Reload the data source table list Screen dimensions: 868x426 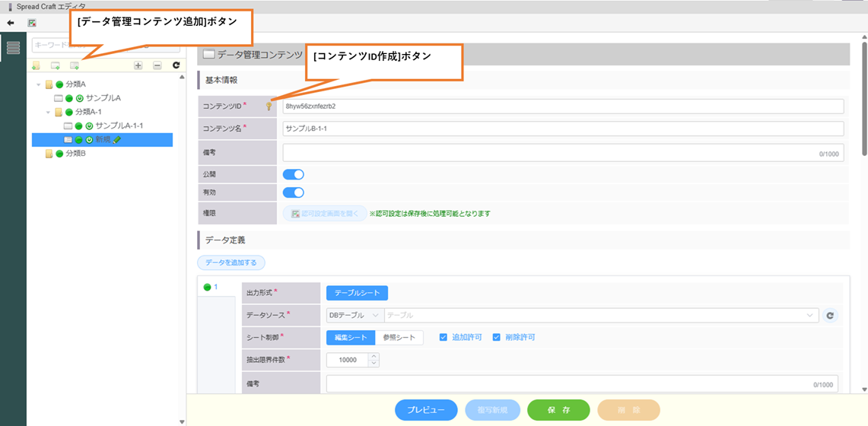tap(830, 315)
